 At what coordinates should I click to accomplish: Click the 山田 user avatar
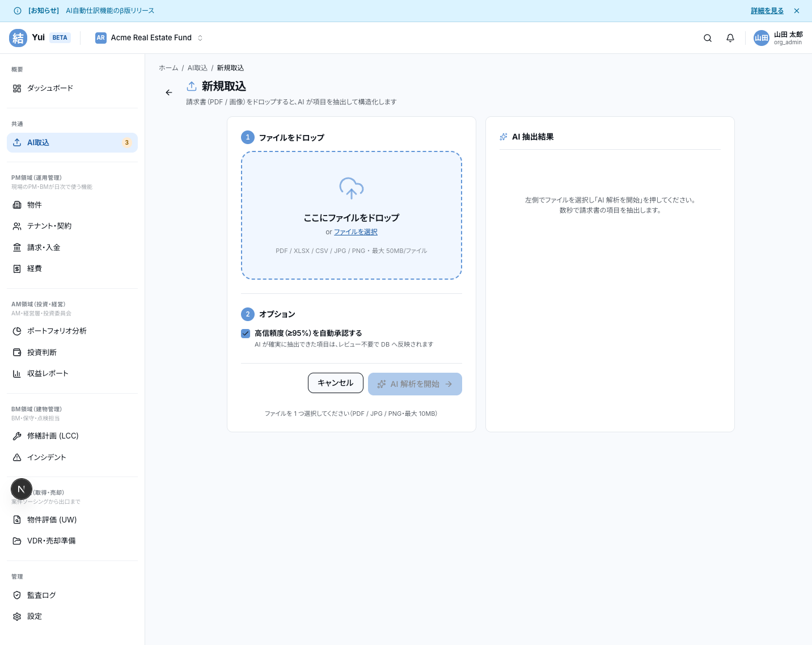(762, 38)
